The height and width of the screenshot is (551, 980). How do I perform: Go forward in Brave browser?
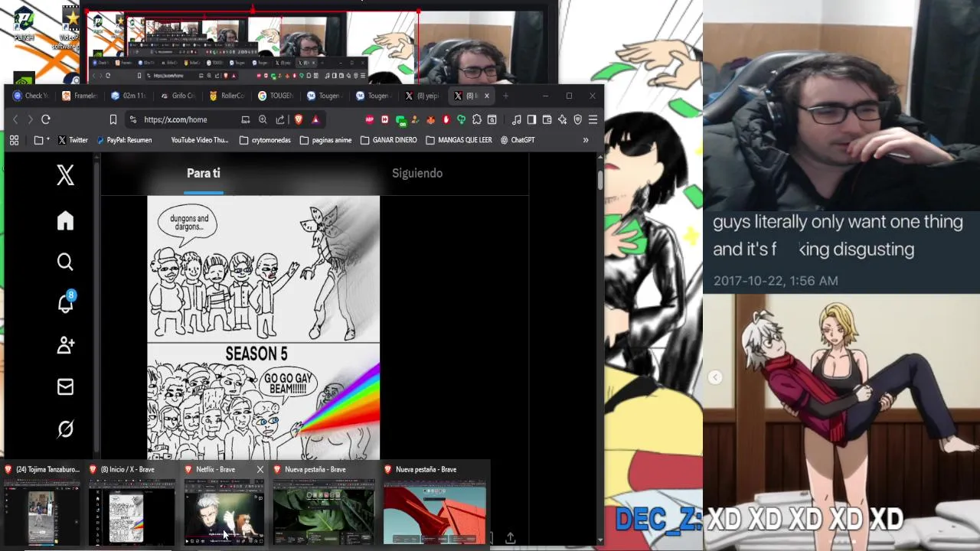pyautogui.click(x=30, y=119)
